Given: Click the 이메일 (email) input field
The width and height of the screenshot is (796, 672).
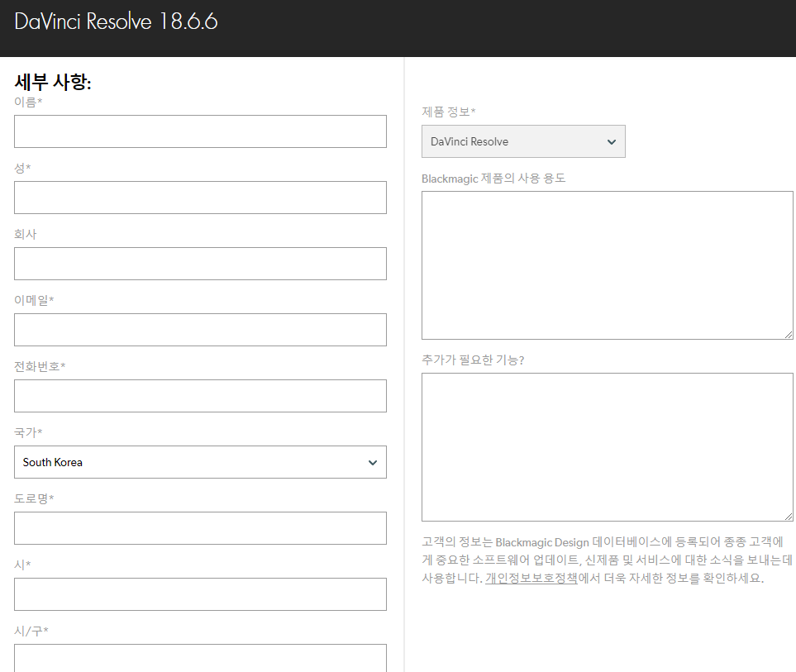Looking at the screenshot, I should [x=200, y=330].
